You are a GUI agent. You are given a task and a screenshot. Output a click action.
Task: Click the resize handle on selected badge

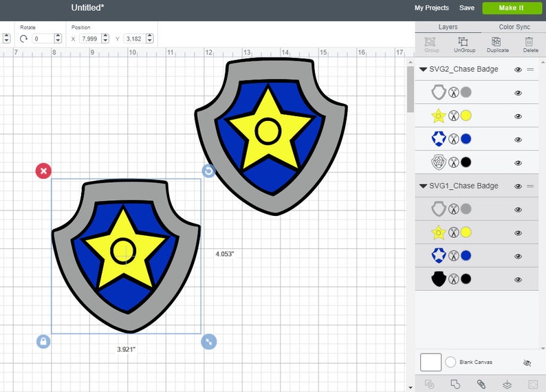[208, 342]
